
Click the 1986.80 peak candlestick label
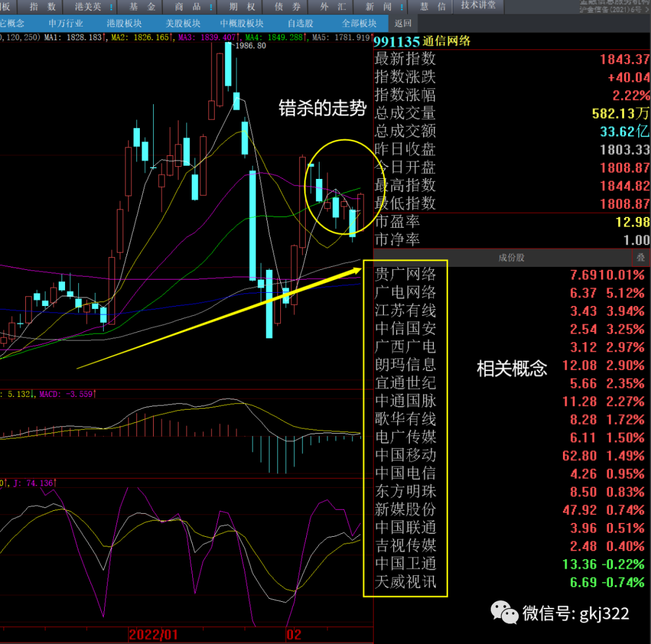tap(251, 46)
